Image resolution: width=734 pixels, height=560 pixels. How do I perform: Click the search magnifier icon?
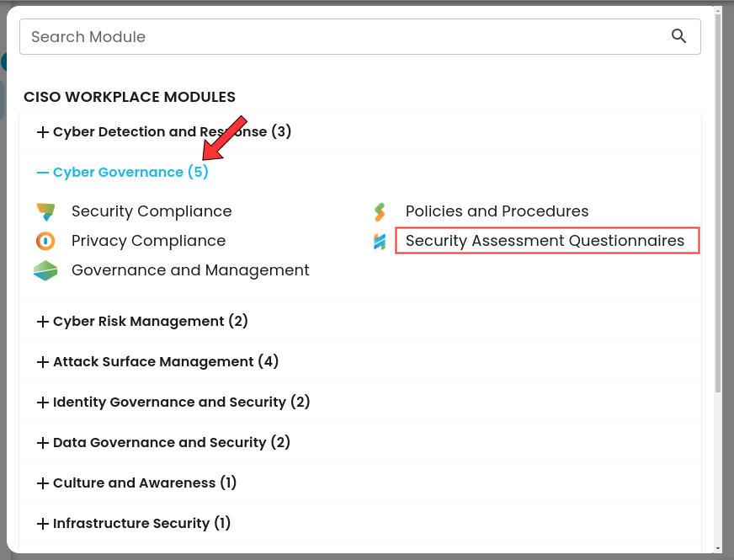(678, 36)
